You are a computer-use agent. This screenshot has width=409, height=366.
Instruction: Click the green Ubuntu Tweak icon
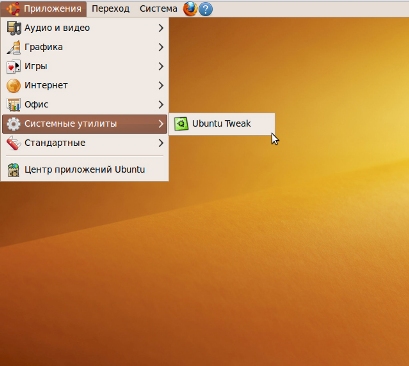pyautogui.click(x=181, y=124)
